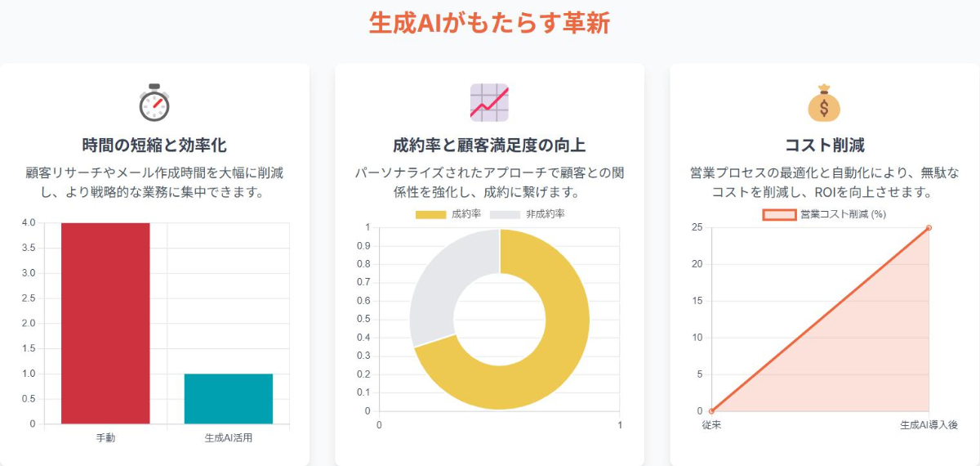
Task: Click the rising chart icon
Action: tap(489, 102)
